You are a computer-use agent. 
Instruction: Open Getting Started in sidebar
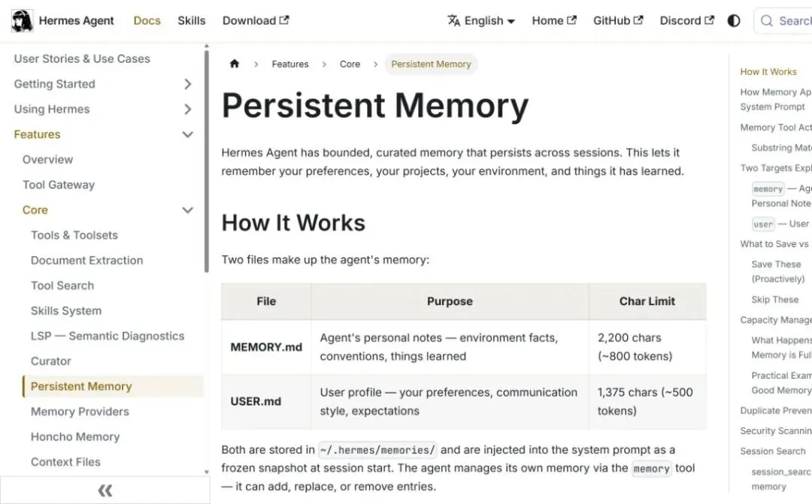pyautogui.click(x=54, y=84)
